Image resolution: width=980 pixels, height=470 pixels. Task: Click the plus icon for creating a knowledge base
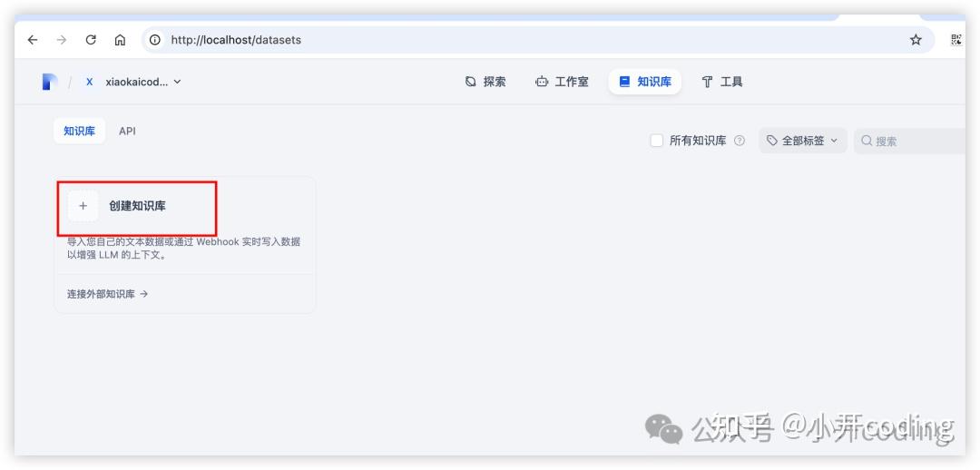pyautogui.click(x=83, y=206)
